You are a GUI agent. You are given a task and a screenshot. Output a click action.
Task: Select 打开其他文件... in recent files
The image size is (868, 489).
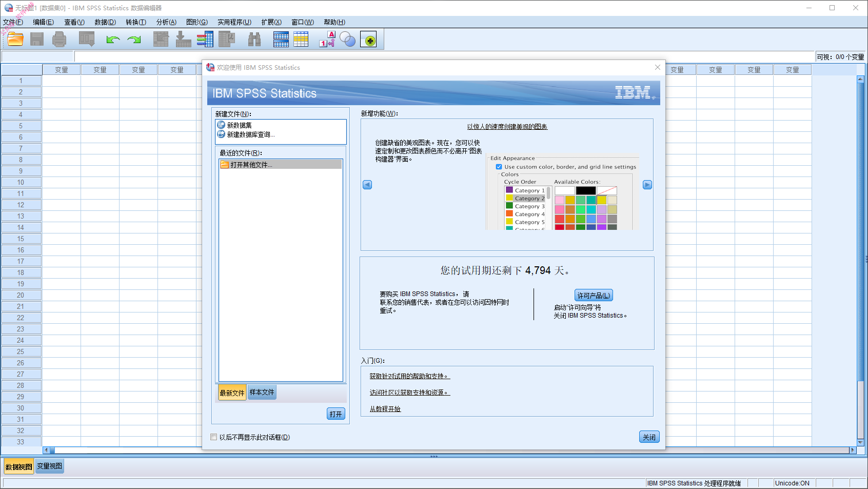pyautogui.click(x=281, y=164)
